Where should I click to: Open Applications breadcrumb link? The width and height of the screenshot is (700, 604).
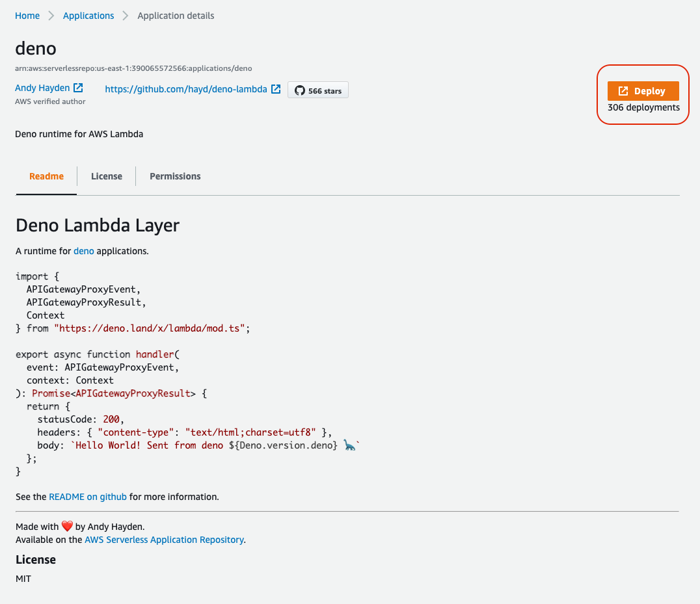(x=88, y=16)
